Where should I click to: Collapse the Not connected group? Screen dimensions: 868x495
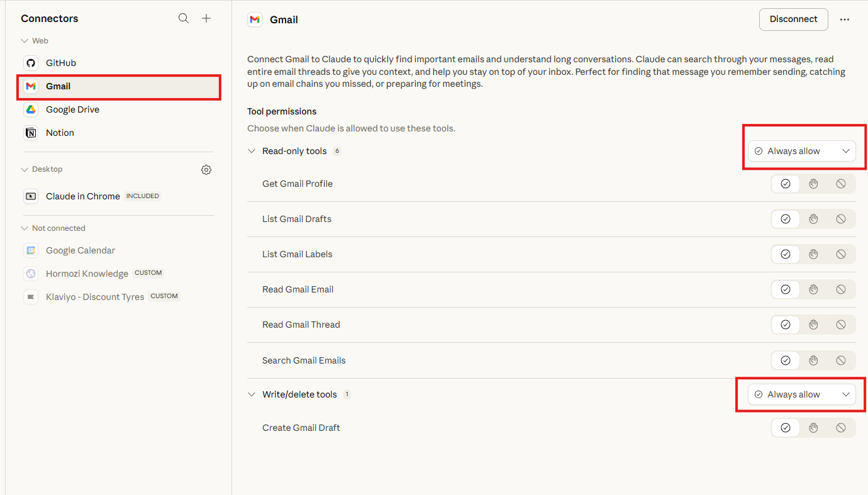point(25,228)
